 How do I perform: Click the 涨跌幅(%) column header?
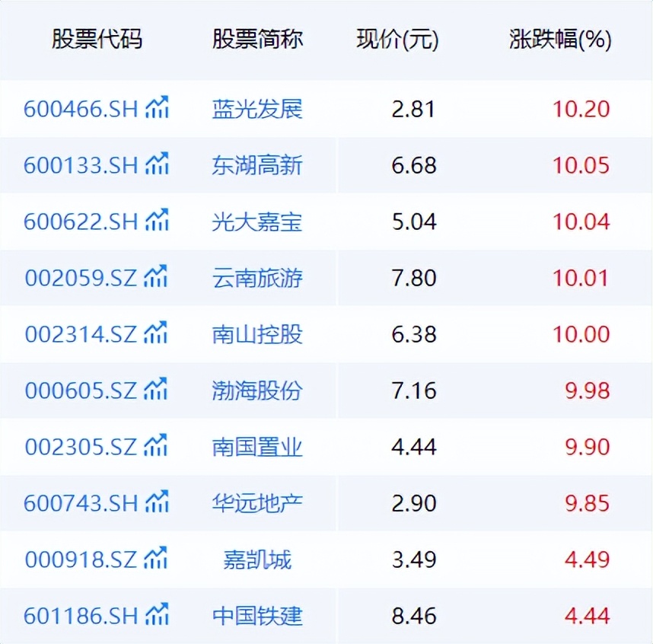560,40
